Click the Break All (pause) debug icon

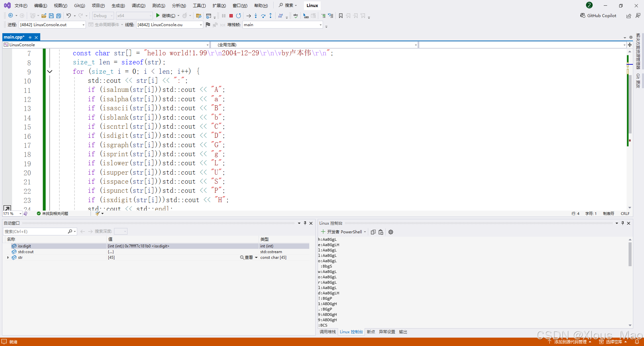pyautogui.click(x=223, y=16)
